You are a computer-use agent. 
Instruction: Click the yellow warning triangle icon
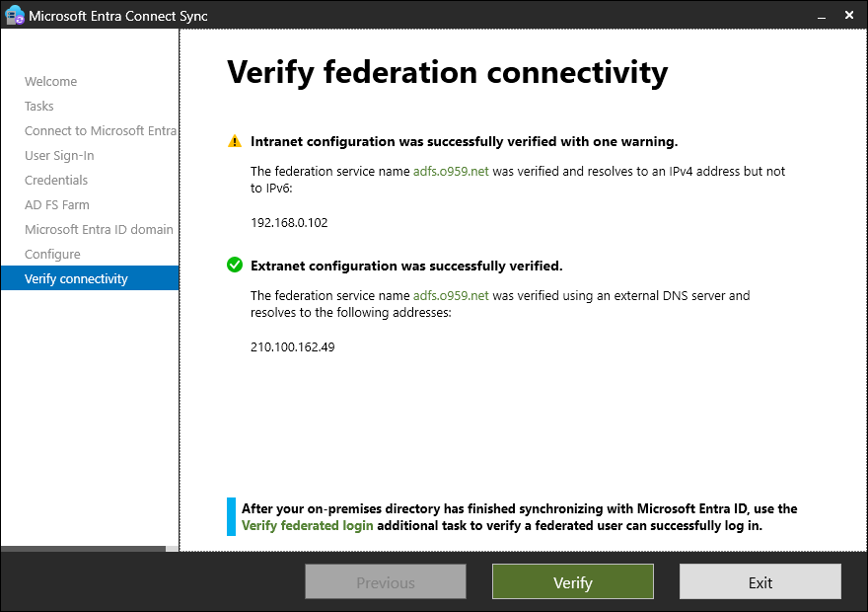[235, 141]
